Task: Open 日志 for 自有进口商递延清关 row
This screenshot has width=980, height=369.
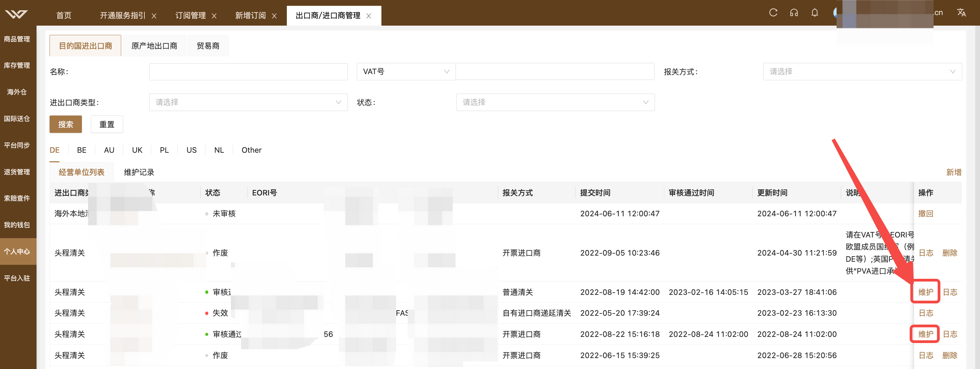Action: [x=926, y=313]
